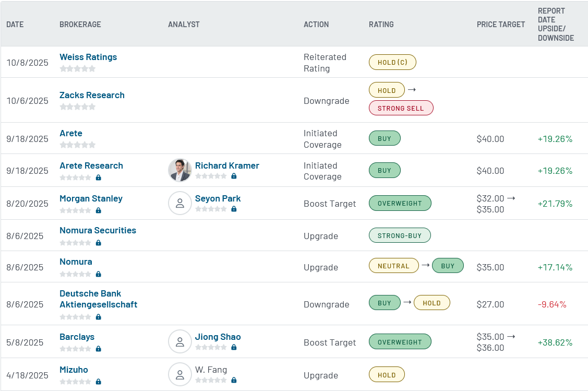Click the lock icon under Mizuho
Image resolution: width=588 pixels, height=391 pixels.
click(x=98, y=382)
